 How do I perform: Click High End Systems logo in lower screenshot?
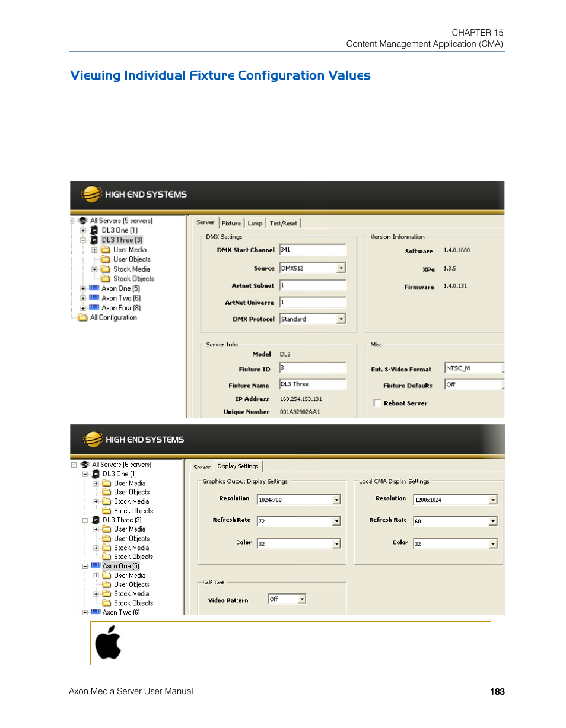[x=133, y=440]
